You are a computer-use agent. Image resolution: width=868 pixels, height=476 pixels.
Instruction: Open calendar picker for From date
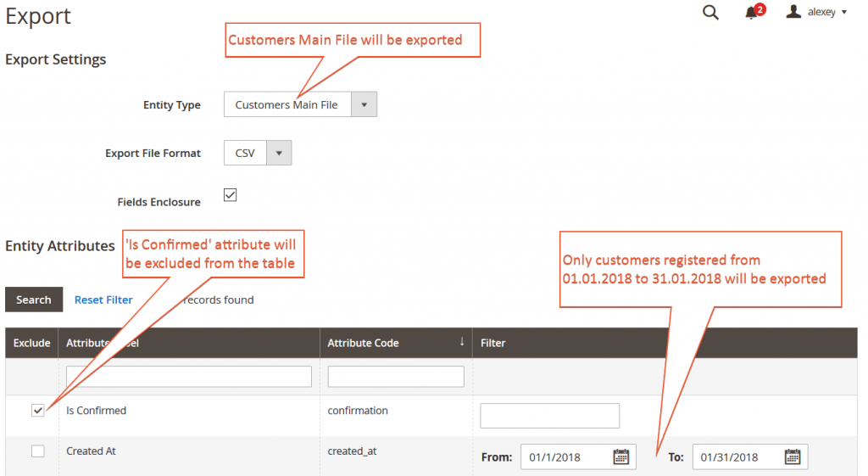pos(621,457)
